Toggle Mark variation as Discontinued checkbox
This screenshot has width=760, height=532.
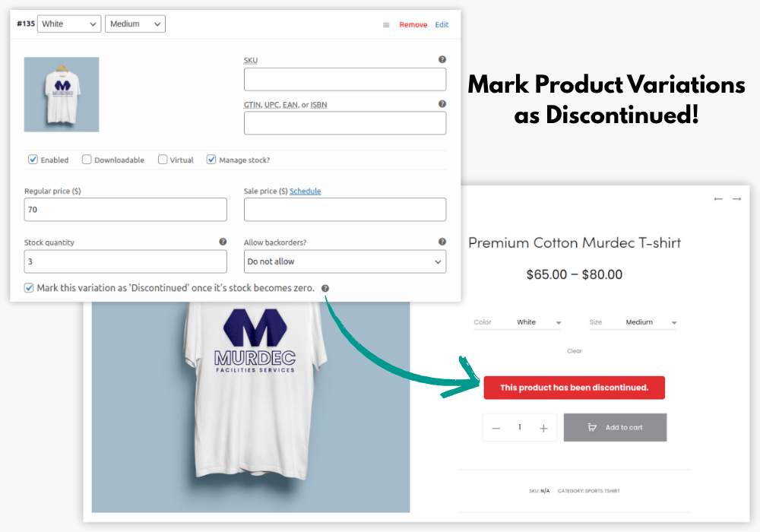29,288
